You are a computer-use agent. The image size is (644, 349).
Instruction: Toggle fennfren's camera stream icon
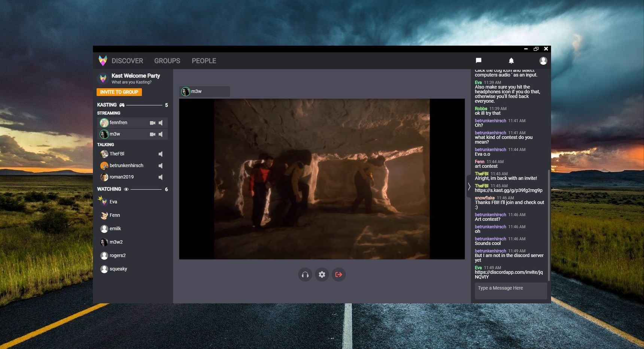pyautogui.click(x=152, y=123)
